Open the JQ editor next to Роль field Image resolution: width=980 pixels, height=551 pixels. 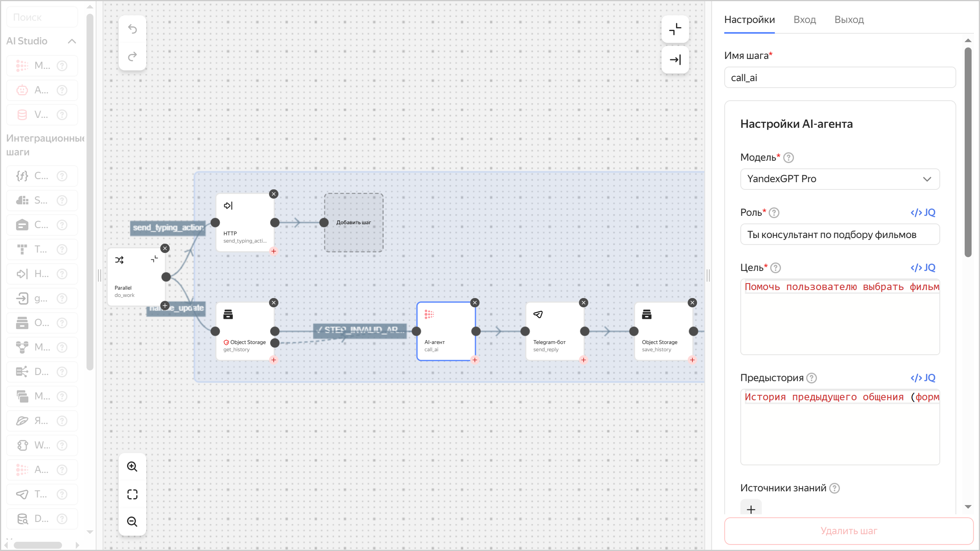click(923, 212)
